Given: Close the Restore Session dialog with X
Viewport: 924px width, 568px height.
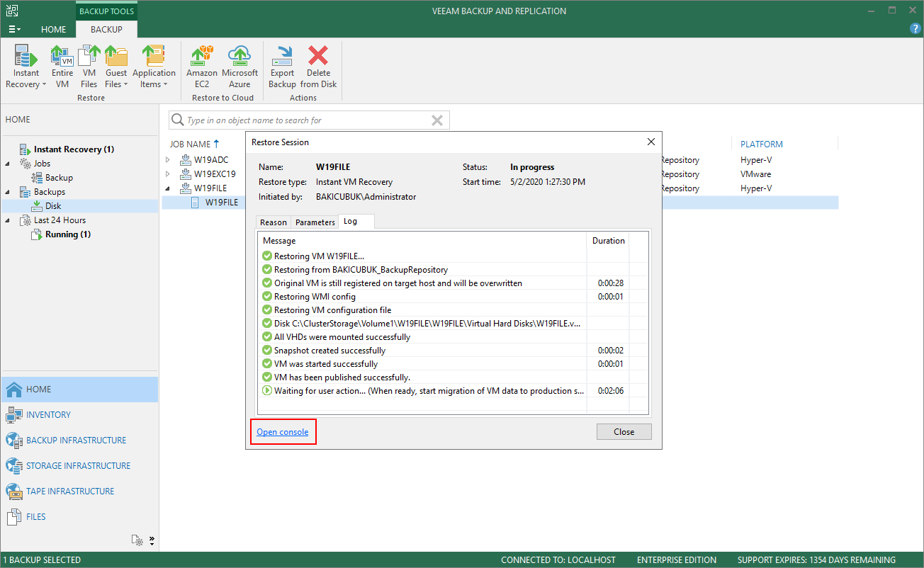Looking at the screenshot, I should point(651,142).
